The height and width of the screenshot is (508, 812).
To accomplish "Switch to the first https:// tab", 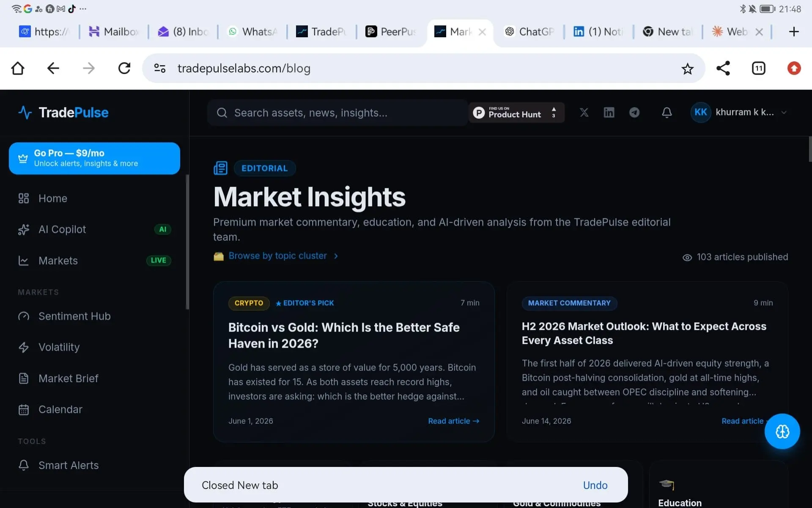I will (x=44, y=32).
